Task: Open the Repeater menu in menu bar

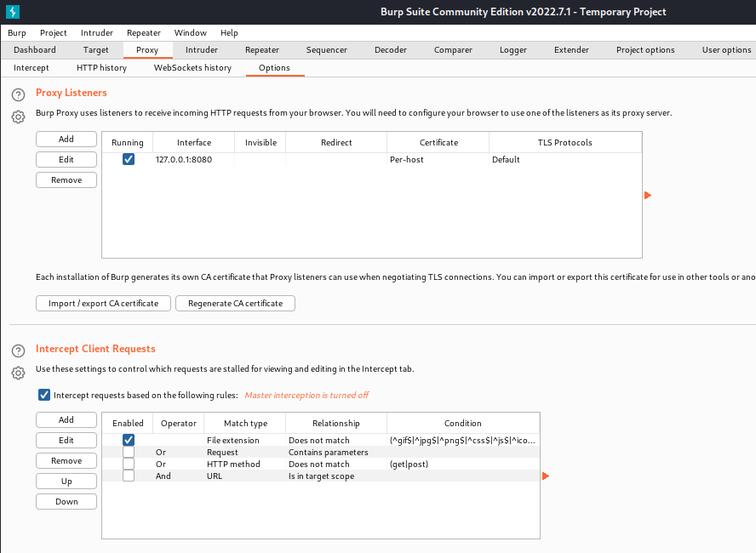Action: [x=144, y=33]
